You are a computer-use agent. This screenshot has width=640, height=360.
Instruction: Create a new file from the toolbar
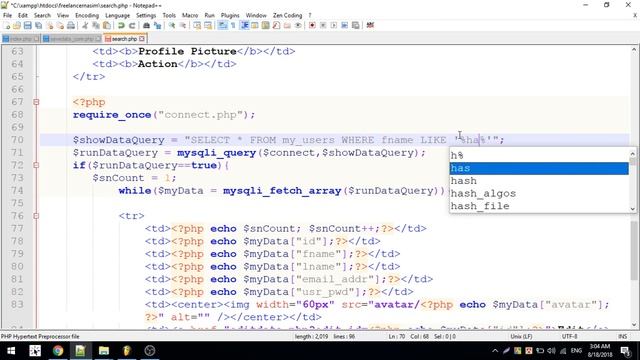[x=7, y=26]
